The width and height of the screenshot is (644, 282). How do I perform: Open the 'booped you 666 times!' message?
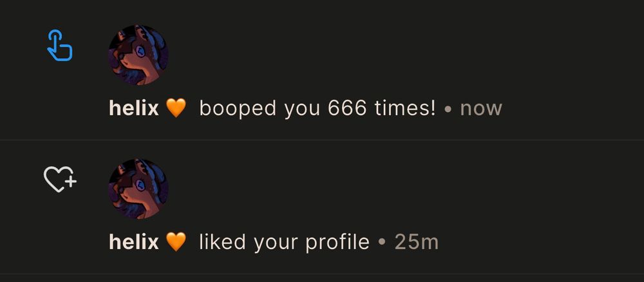(317, 109)
